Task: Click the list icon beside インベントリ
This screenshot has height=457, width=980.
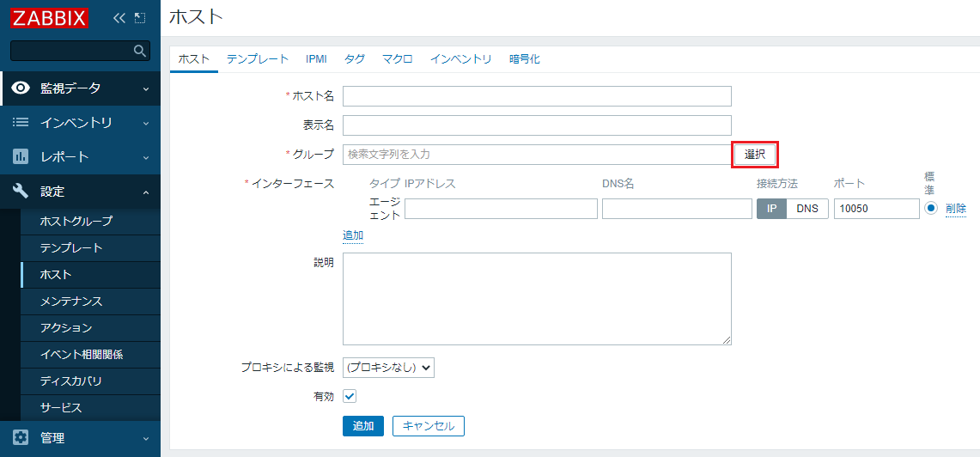Action: (x=21, y=123)
